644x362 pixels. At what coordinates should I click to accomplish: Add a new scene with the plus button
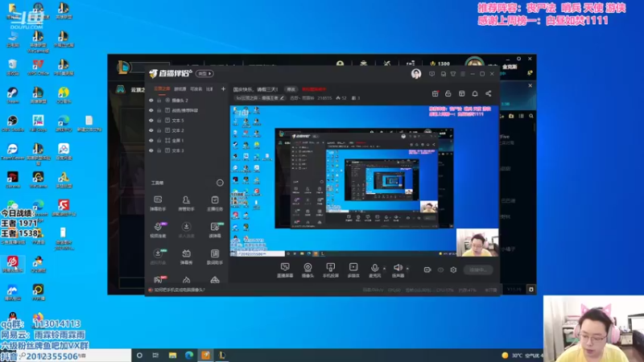[223, 88]
